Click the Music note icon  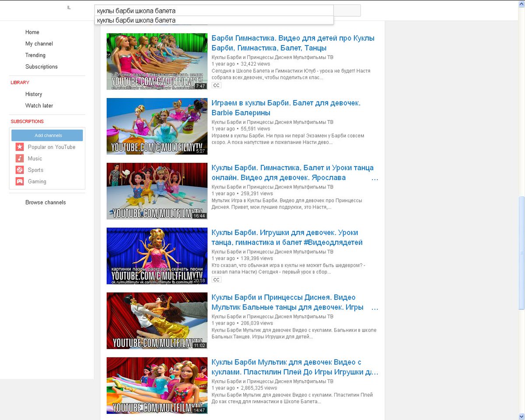click(x=20, y=158)
